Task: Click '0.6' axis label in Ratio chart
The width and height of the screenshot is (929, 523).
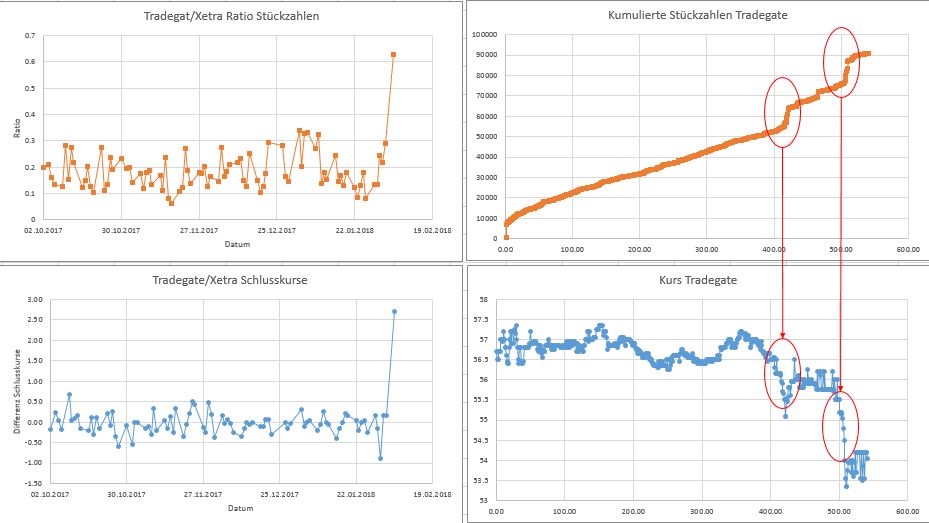Action: (30, 62)
